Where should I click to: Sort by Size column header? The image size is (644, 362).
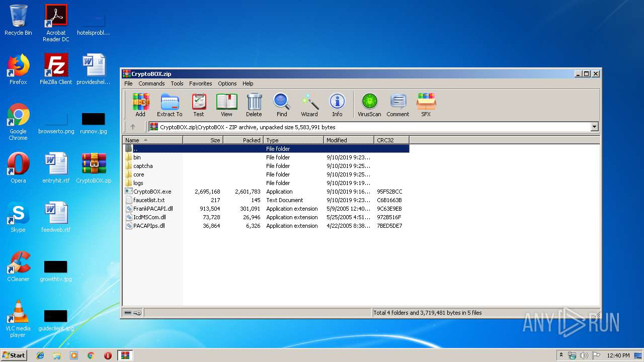[x=203, y=140]
